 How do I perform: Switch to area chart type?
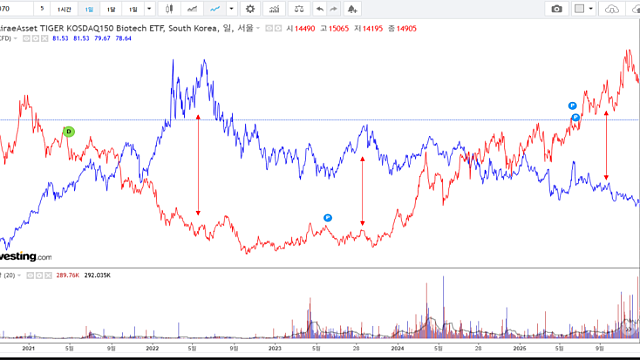[x=192, y=9]
